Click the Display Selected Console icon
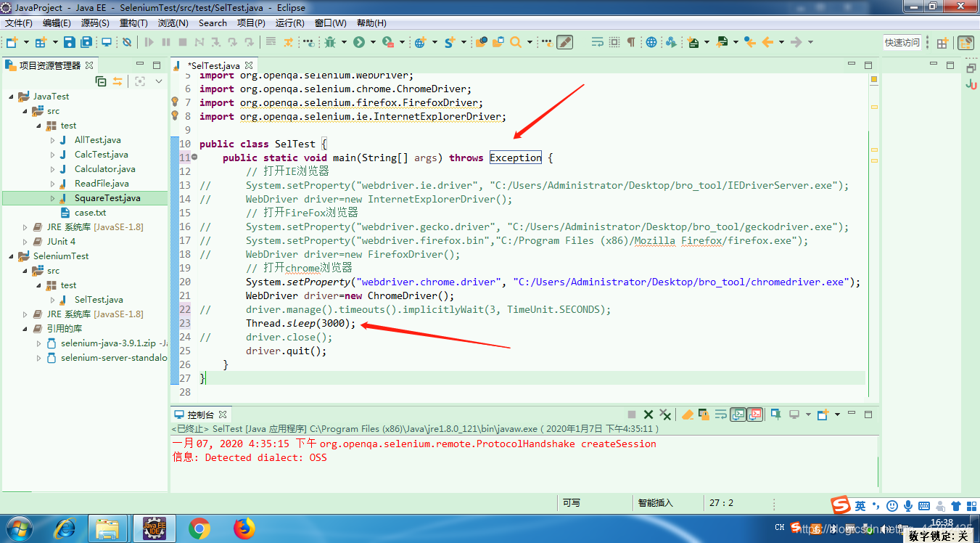The image size is (980, 543). [x=794, y=415]
